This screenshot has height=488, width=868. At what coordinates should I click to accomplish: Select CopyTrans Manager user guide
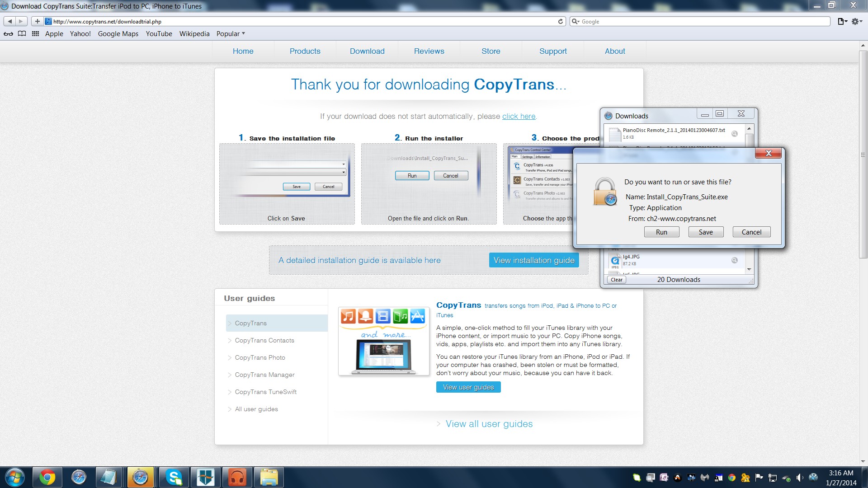pyautogui.click(x=264, y=375)
